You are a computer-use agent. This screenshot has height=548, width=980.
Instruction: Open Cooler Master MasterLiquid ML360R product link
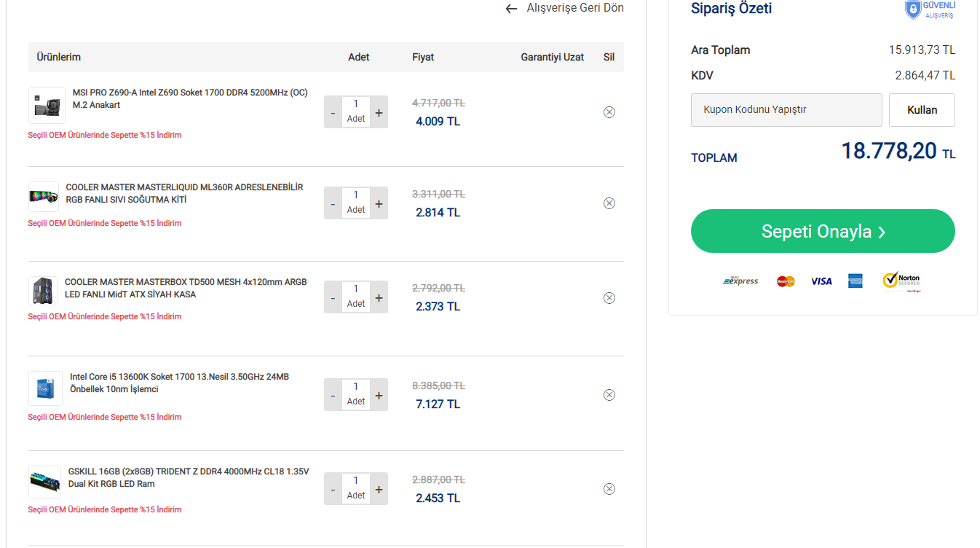click(184, 193)
